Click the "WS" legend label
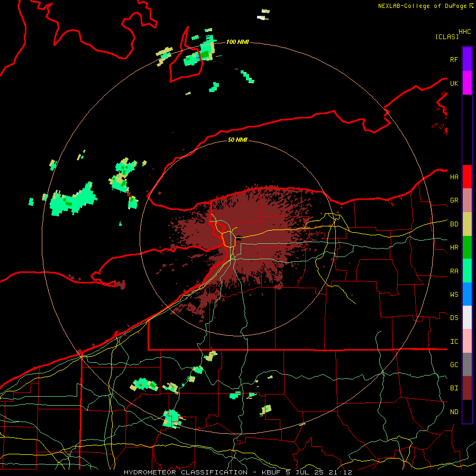 pyautogui.click(x=454, y=295)
